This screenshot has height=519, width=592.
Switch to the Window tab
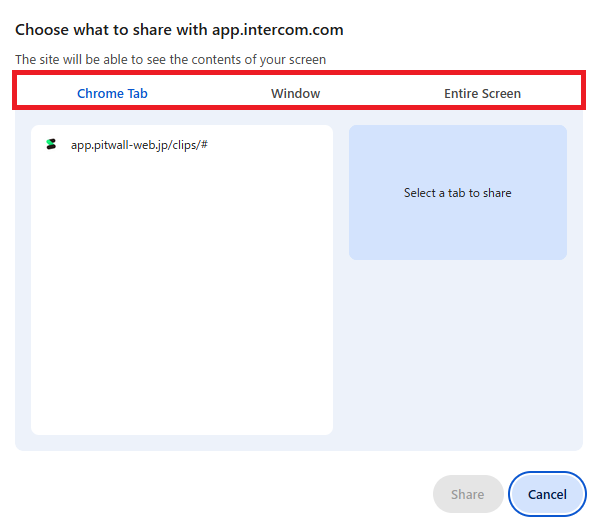[296, 93]
